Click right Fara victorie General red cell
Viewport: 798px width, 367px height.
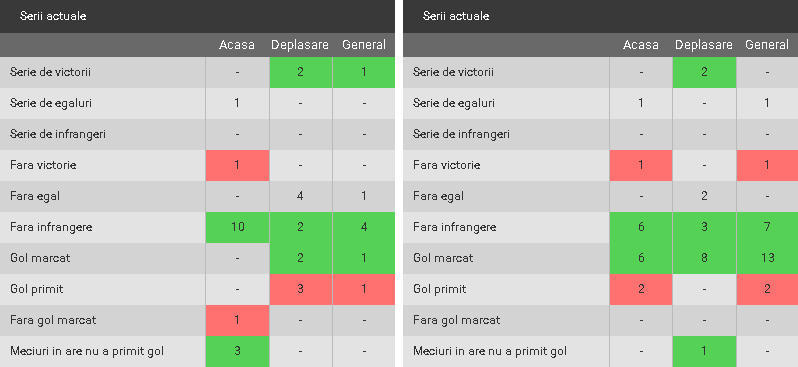[x=767, y=165]
